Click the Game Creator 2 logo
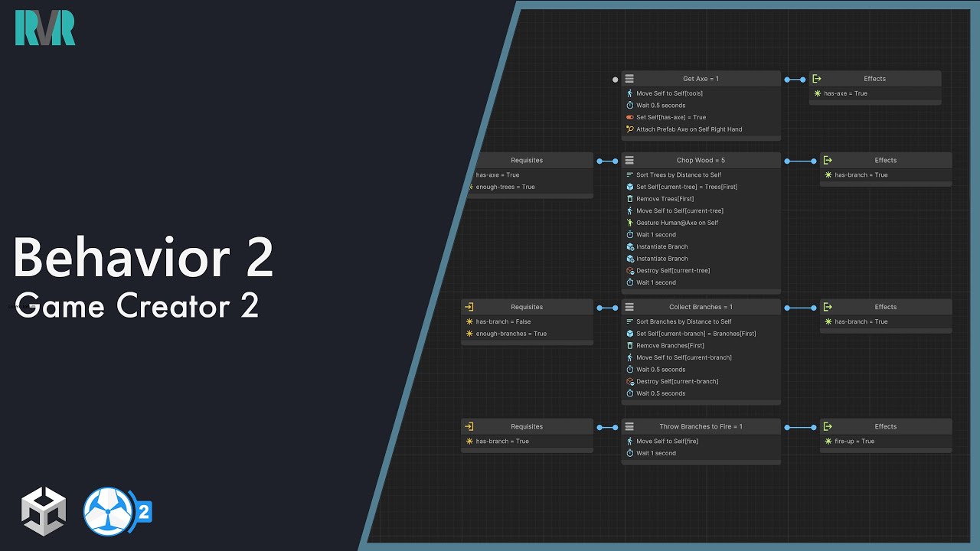Image resolution: width=980 pixels, height=551 pixels. (x=118, y=511)
